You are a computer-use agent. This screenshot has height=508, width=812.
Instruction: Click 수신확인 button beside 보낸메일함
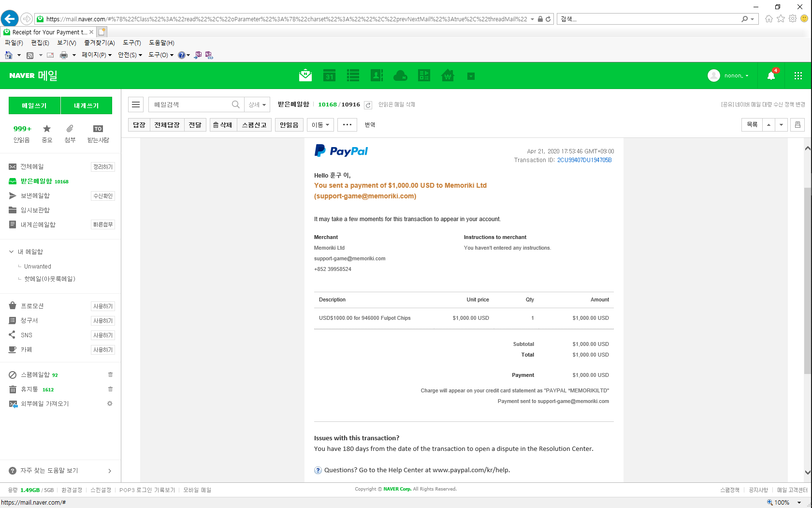(103, 196)
